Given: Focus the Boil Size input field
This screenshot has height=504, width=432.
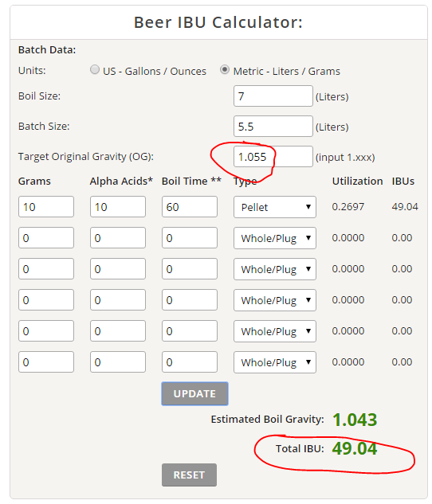Looking at the screenshot, I should (x=273, y=96).
